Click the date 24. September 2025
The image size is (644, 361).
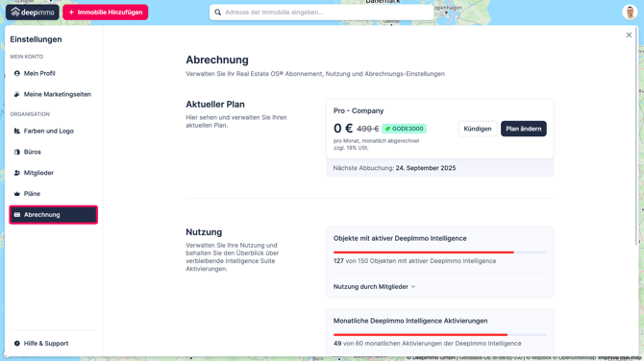tap(426, 168)
